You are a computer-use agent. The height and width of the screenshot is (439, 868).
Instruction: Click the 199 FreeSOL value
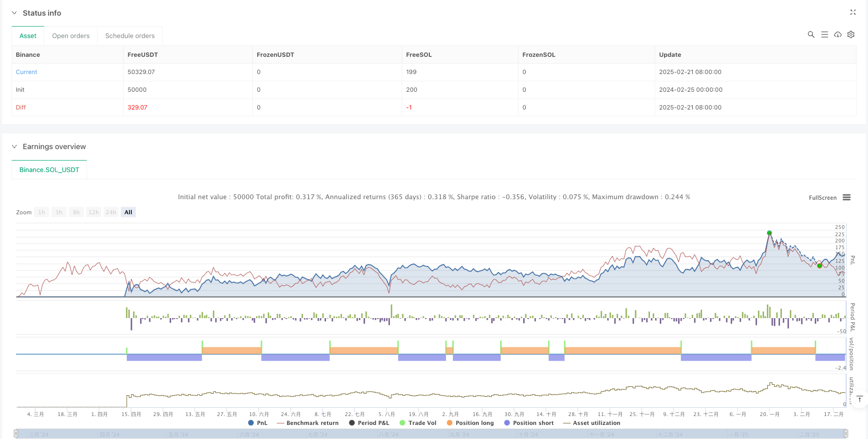[x=412, y=72]
